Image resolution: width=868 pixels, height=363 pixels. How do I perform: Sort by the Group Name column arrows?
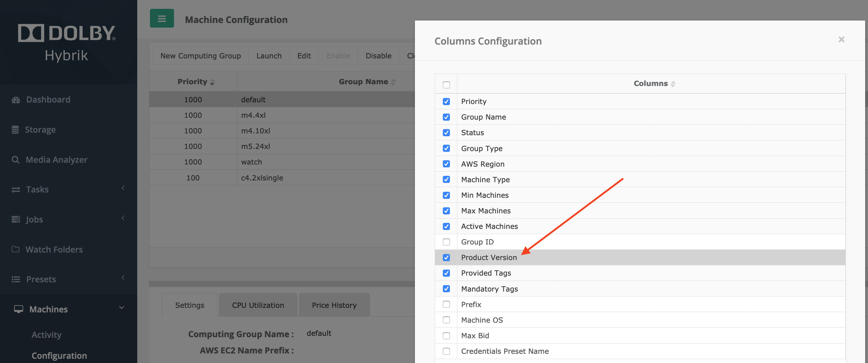click(x=393, y=82)
